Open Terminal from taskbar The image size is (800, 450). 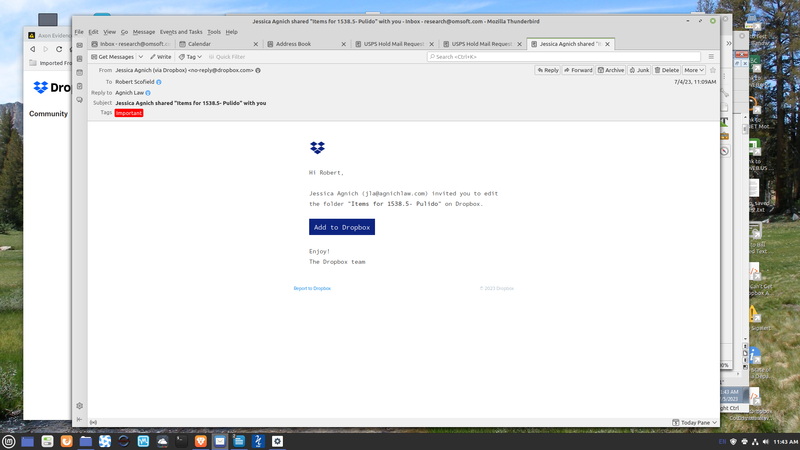(182, 441)
